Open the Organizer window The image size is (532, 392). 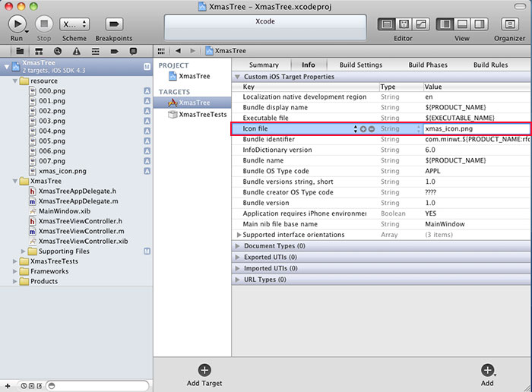[510, 24]
